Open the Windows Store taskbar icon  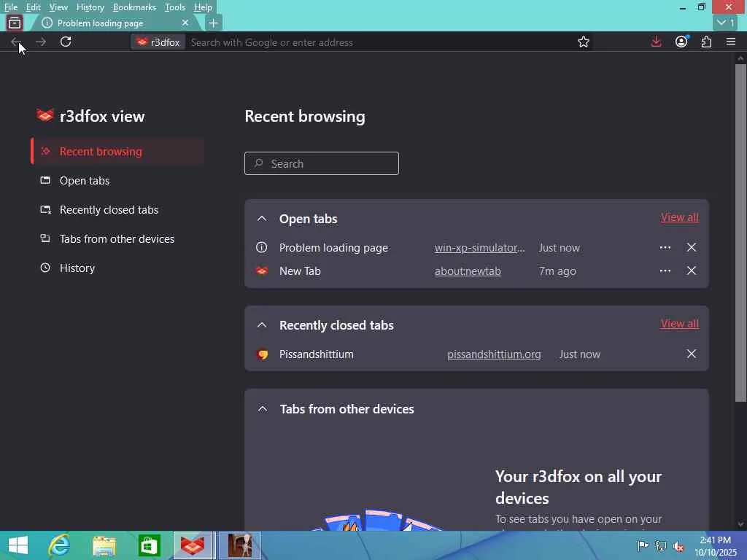point(149,545)
